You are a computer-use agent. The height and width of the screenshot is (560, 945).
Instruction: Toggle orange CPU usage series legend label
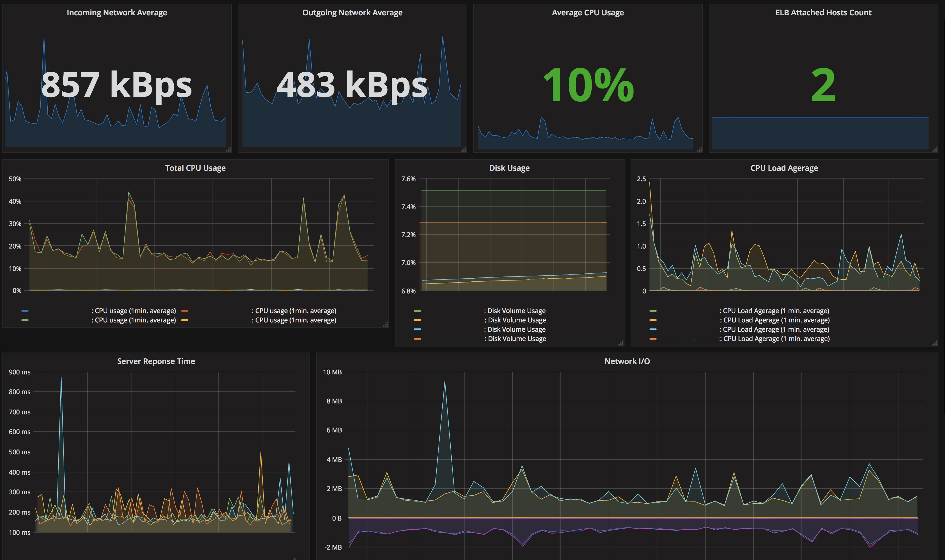[294, 311]
